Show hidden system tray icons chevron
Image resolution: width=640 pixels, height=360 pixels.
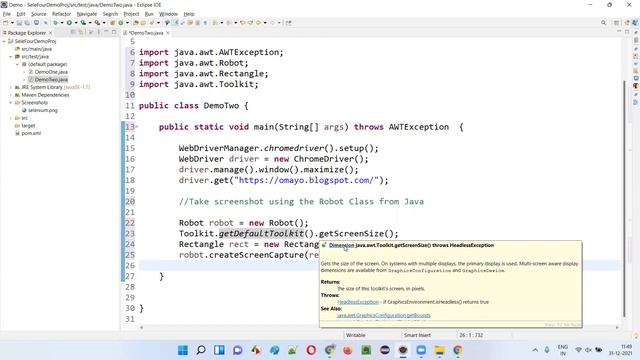535,350
